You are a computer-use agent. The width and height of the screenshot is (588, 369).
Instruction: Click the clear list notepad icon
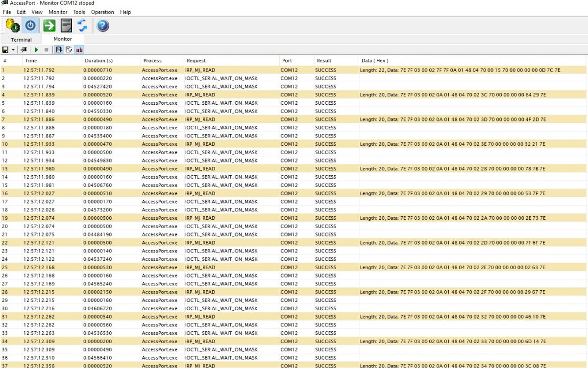tap(69, 50)
